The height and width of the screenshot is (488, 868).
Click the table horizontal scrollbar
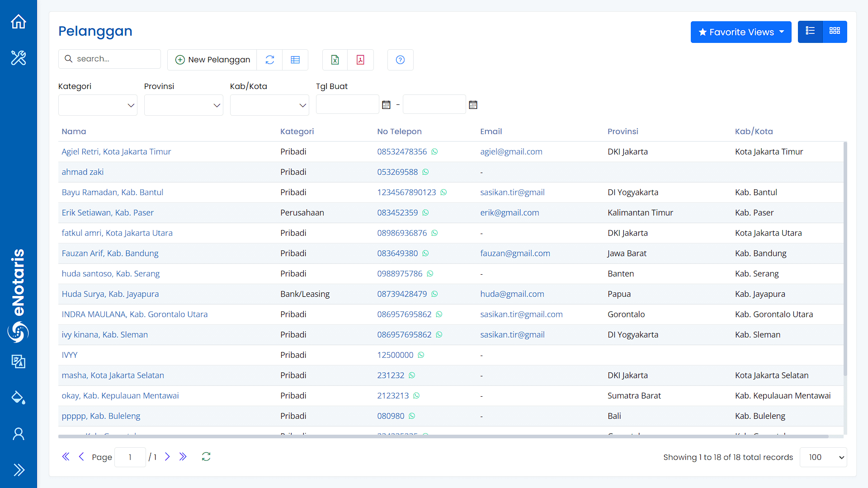tap(443, 436)
